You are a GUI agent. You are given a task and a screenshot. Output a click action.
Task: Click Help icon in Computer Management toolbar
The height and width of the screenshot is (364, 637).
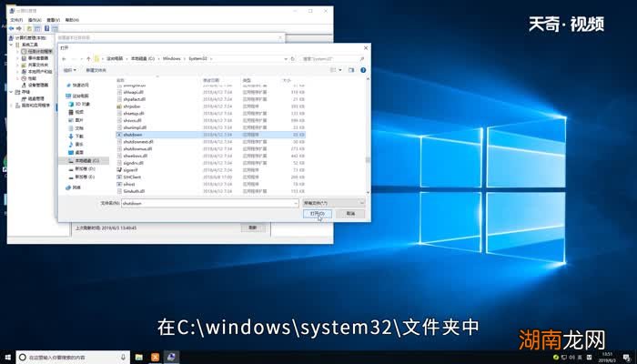[x=46, y=28]
